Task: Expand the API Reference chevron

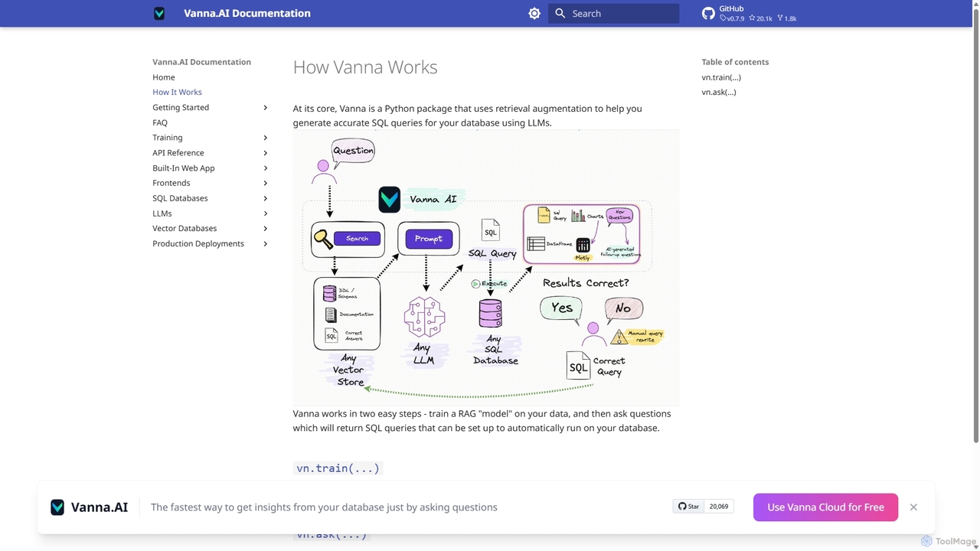Action: point(266,153)
